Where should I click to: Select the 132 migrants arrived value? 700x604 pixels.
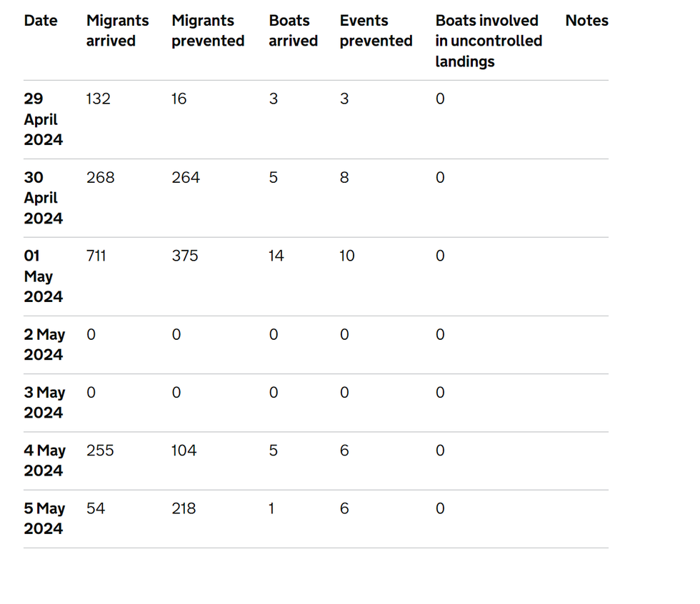99,99
